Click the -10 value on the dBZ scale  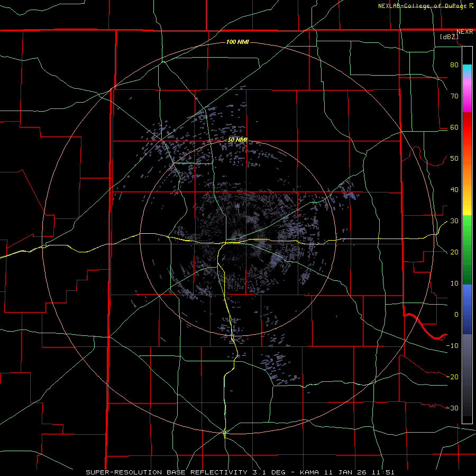[x=452, y=346]
